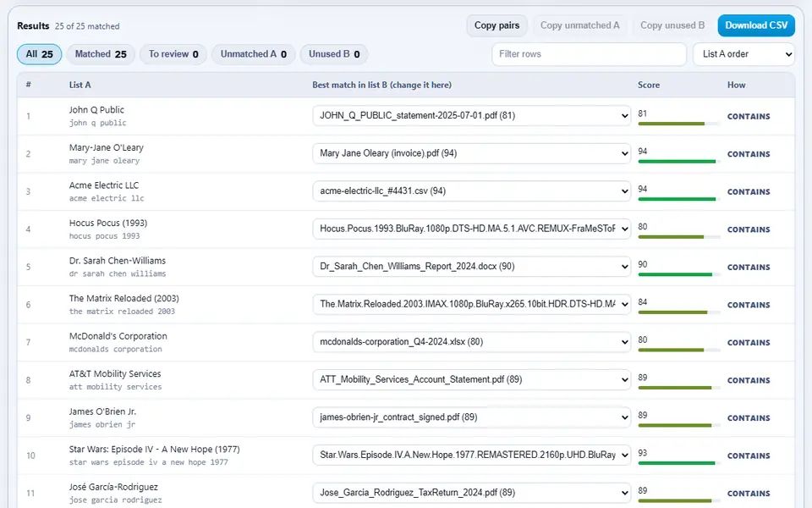The height and width of the screenshot is (508, 812).
Task: Open match dropdown for James O'Brien Jr.
Action: (x=472, y=417)
